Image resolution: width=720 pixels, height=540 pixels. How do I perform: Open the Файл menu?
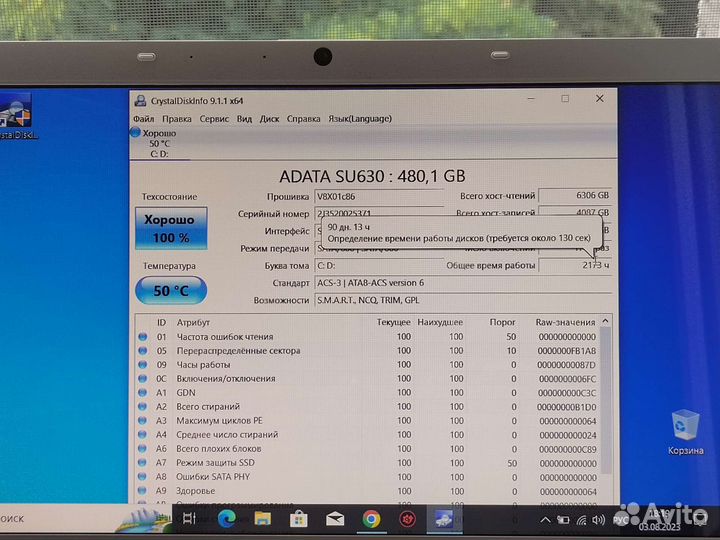[144, 118]
